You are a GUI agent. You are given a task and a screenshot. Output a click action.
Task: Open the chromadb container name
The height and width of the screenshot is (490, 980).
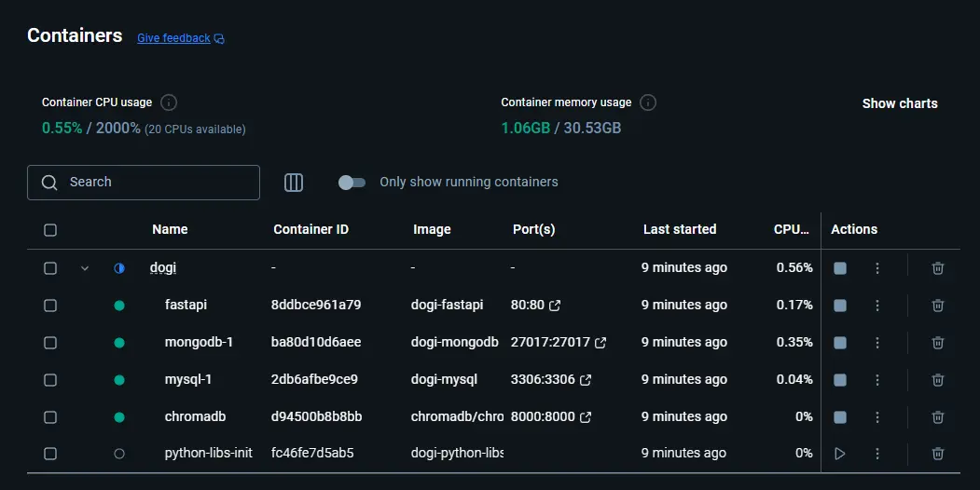pyautogui.click(x=195, y=416)
